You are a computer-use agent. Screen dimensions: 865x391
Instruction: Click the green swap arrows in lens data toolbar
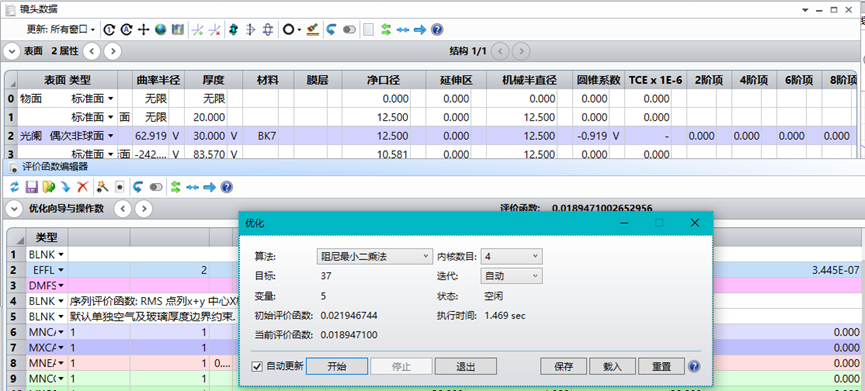click(386, 30)
